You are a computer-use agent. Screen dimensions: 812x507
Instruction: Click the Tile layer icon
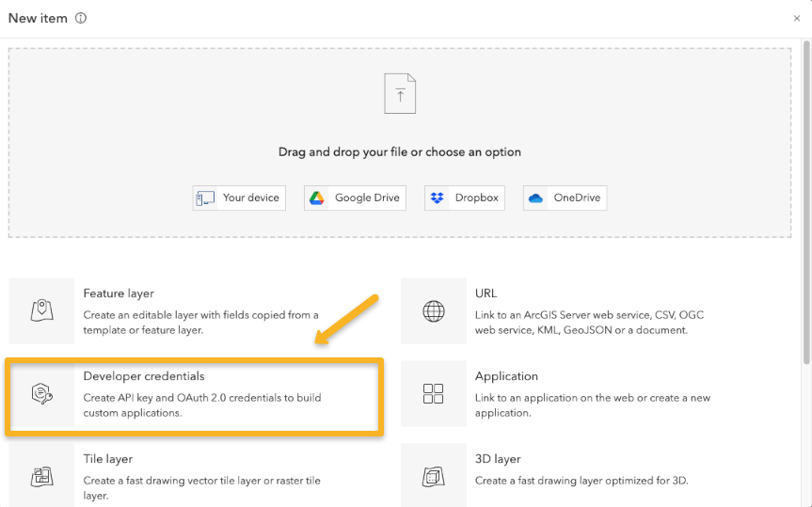pyautogui.click(x=42, y=477)
